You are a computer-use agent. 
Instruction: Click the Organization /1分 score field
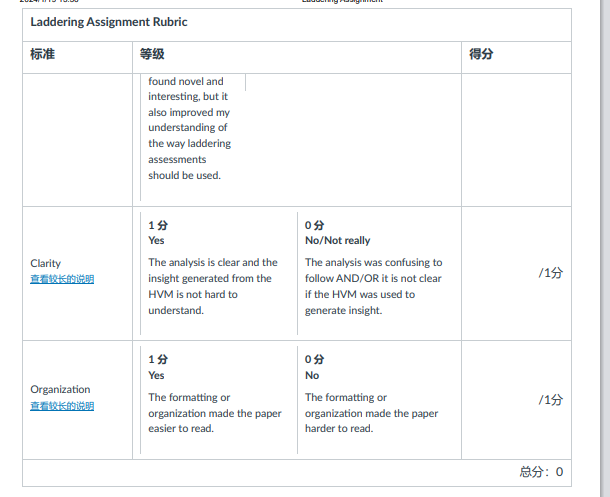[x=550, y=400]
